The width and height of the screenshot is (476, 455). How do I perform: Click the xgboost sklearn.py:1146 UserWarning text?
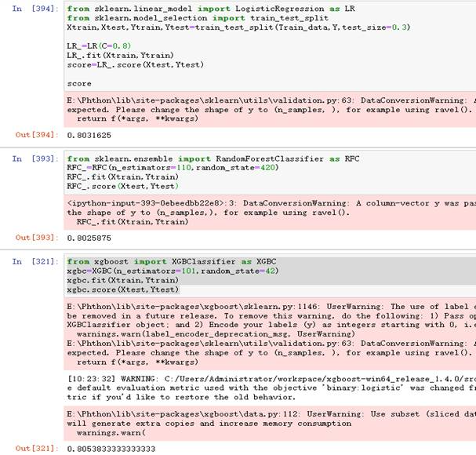click(271, 307)
